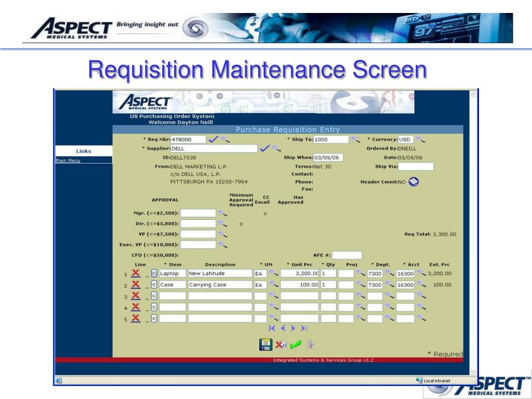This screenshot has width=532, height=399.
Task: Click the Acct field 16300 on line 2
Action: (x=405, y=285)
